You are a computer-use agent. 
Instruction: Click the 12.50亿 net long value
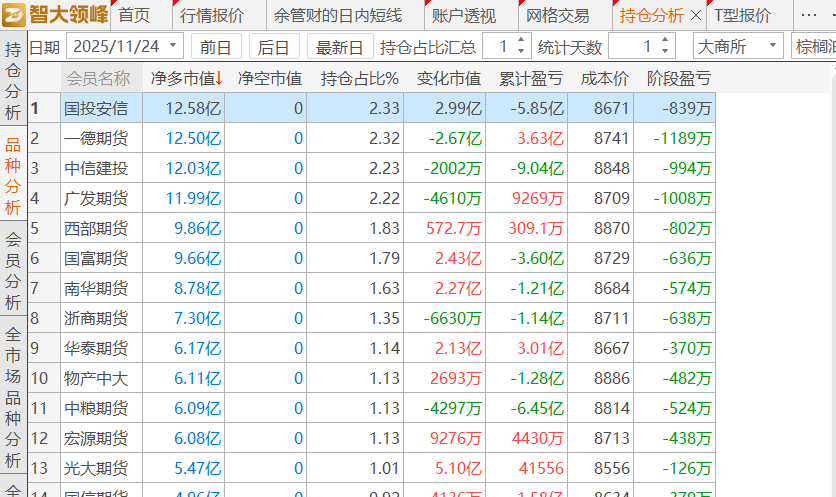[x=193, y=138]
